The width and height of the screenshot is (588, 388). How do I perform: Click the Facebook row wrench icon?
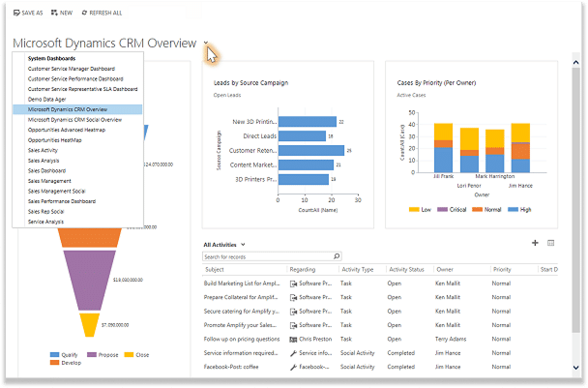tap(293, 367)
